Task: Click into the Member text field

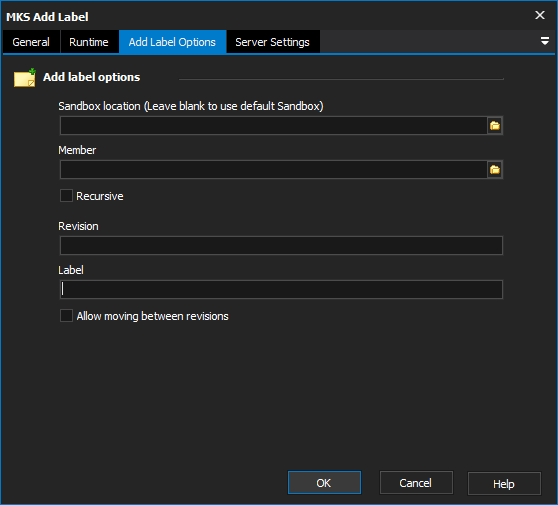Action: (273, 169)
